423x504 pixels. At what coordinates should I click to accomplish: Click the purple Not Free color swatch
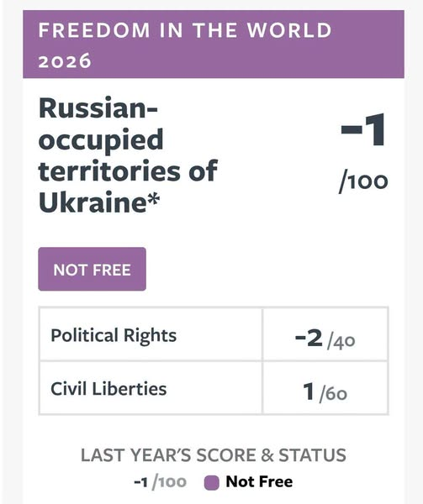click(212, 483)
